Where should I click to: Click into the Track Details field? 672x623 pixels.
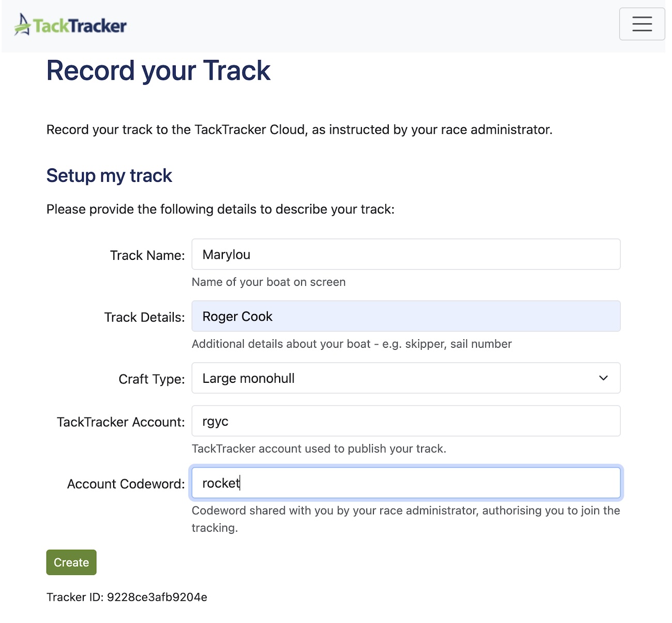tap(405, 316)
